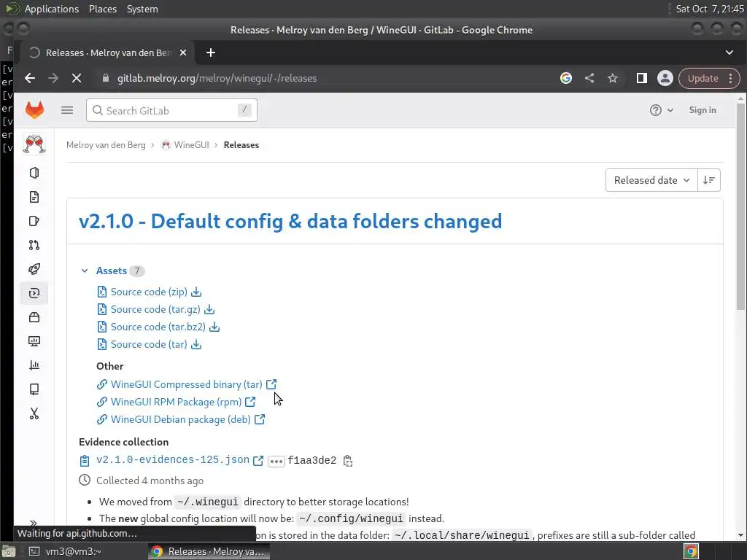Click the GitLab fox logo
747x560 pixels.
(34, 110)
